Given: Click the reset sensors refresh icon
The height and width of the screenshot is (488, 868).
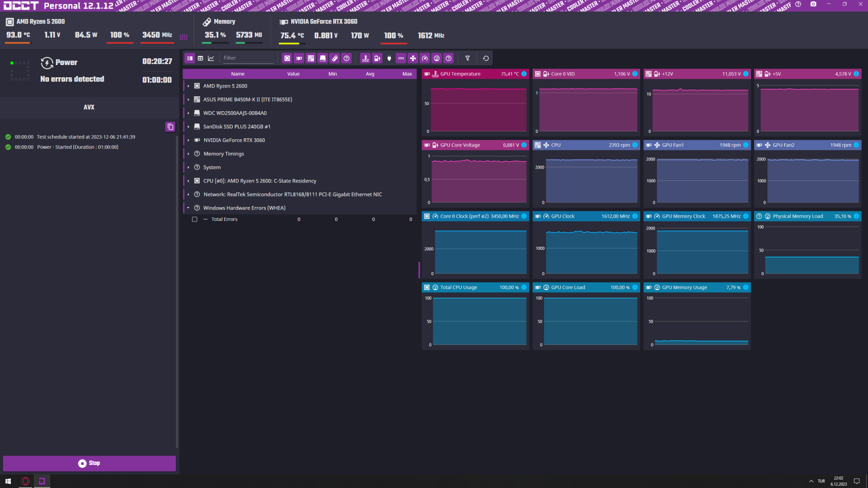Looking at the screenshot, I should click(x=486, y=58).
